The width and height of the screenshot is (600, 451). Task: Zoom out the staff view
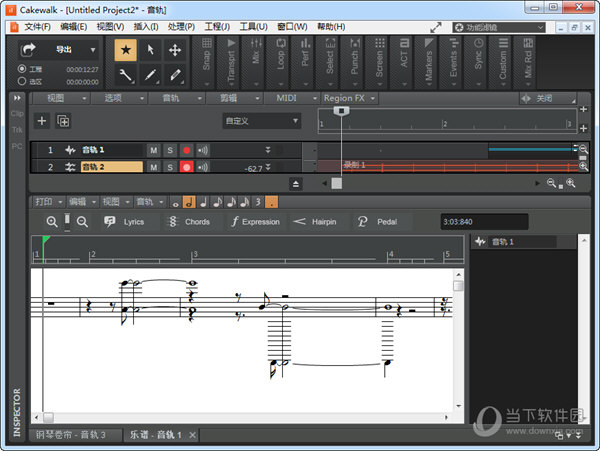82,221
